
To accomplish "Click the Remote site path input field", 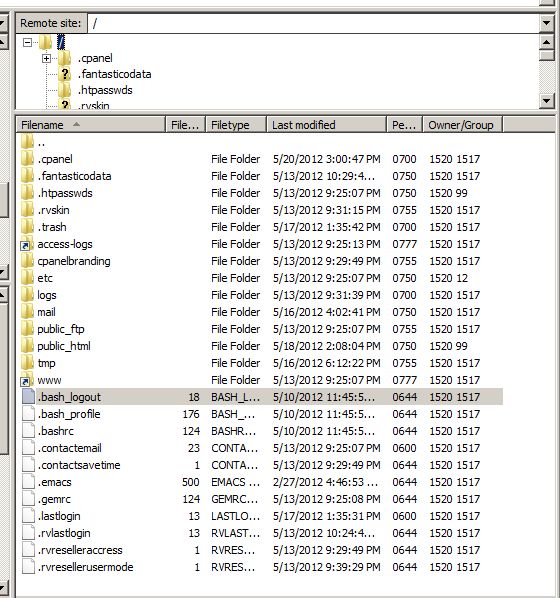I will click(x=313, y=23).
